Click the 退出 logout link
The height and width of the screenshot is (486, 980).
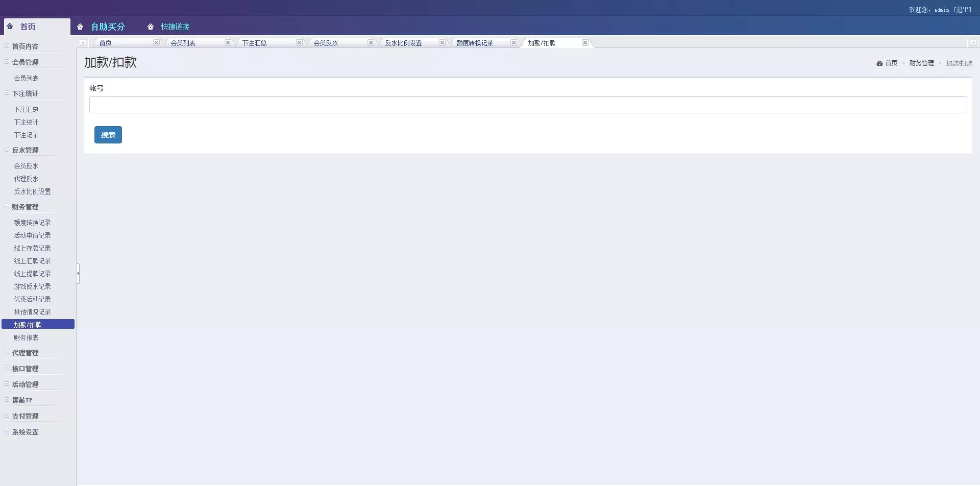point(963,10)
